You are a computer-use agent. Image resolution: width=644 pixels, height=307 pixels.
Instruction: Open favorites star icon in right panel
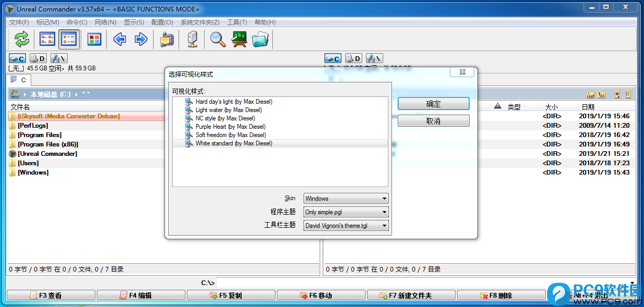tap(617, 94)
